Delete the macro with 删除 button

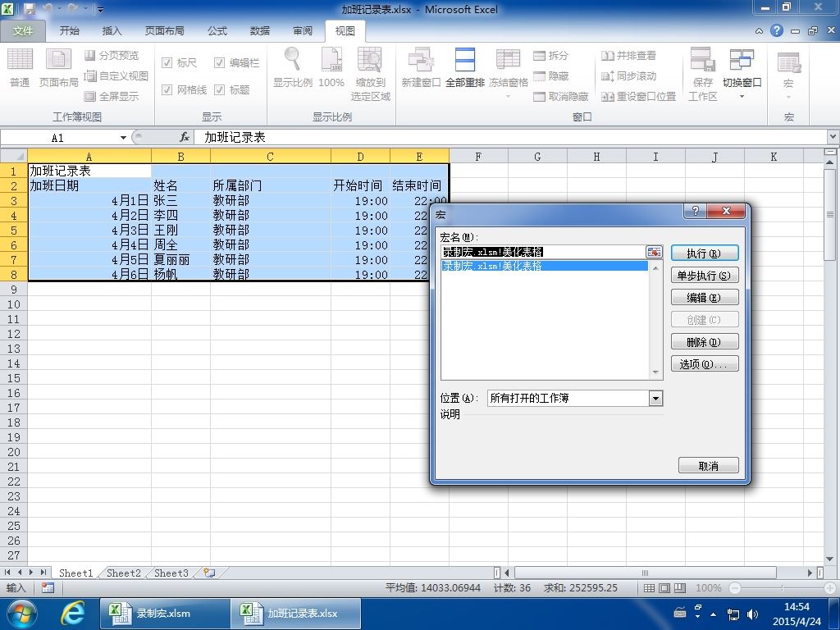click(705, 341)
